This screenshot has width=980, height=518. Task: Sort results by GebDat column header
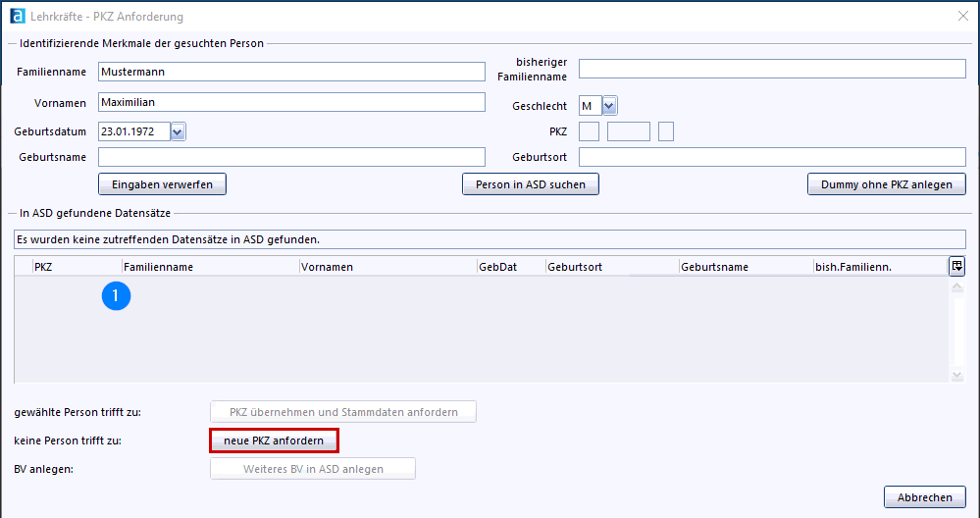point(510,267)
